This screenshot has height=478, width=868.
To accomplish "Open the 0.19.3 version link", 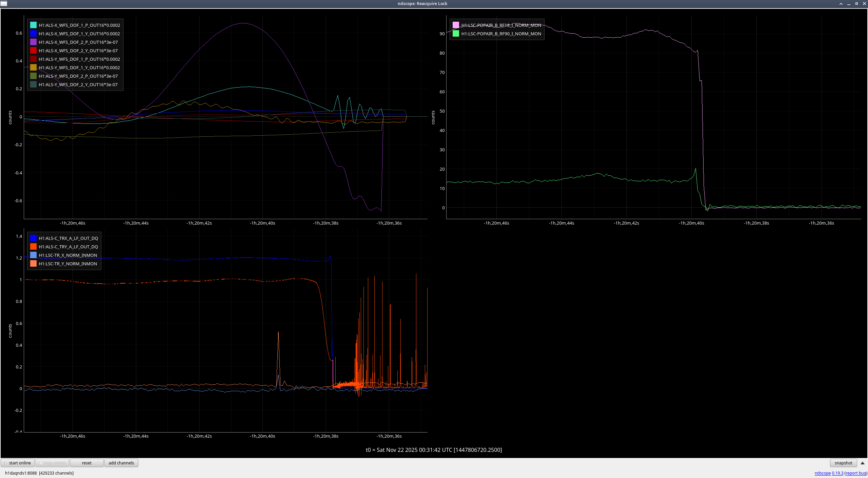I will point(837,473).
